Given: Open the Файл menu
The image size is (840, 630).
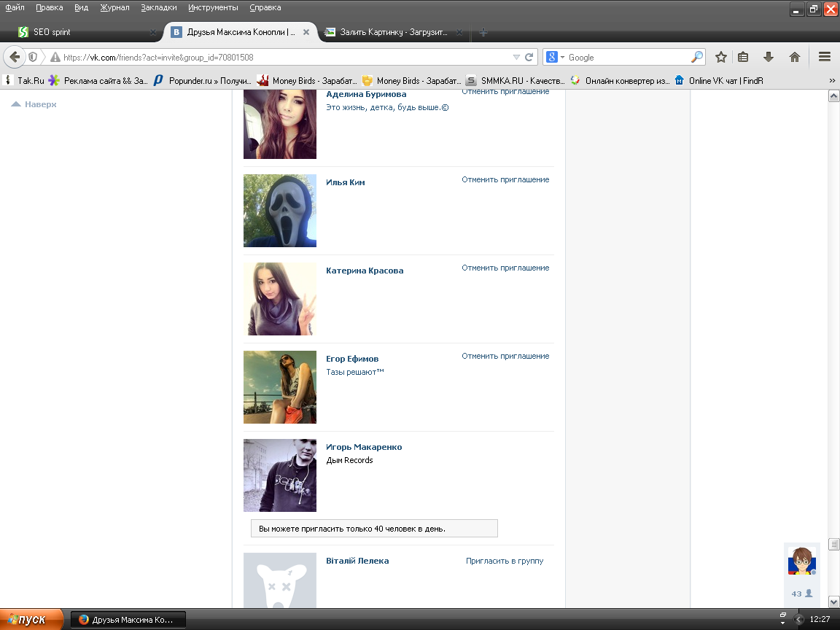Looking at the screenshot, I should coord(15,7).
